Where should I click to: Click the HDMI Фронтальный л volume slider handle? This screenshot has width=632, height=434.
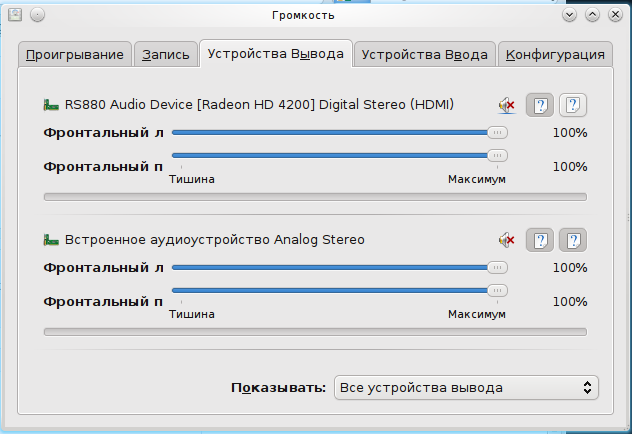pyautogui.click(x=497, y=133)
